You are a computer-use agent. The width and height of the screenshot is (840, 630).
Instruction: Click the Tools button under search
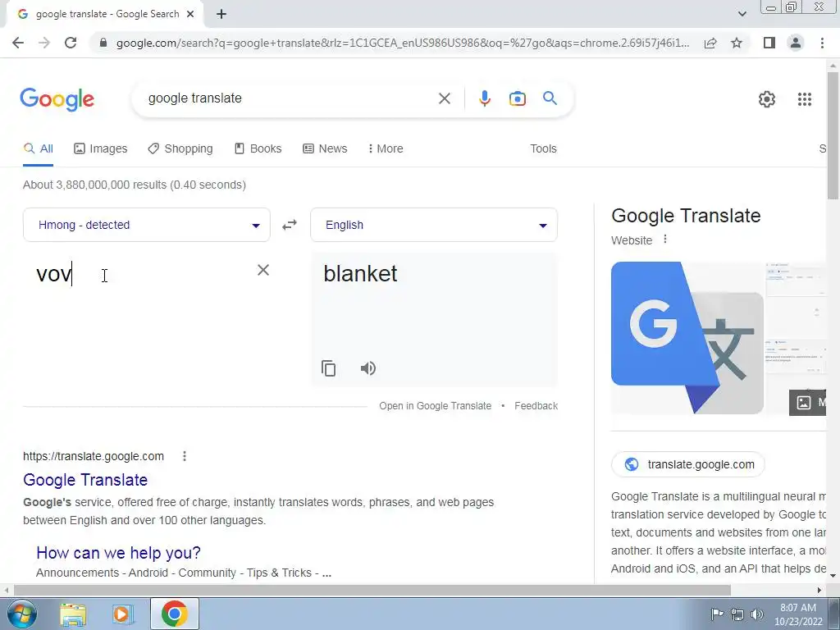click(543, 149)
